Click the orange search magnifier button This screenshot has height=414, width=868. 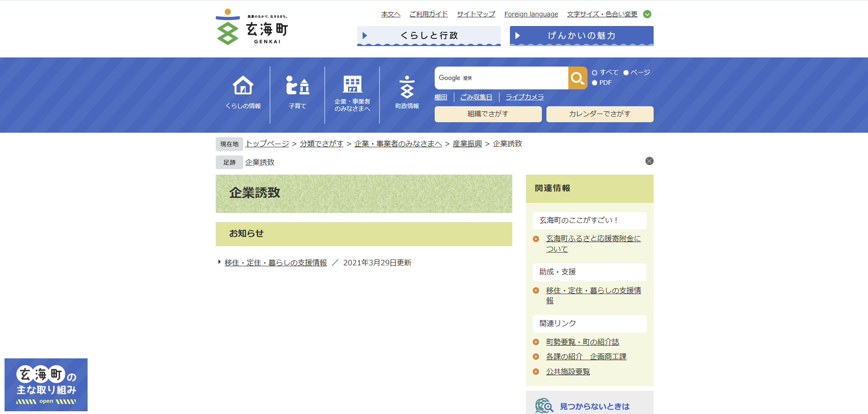577,78
